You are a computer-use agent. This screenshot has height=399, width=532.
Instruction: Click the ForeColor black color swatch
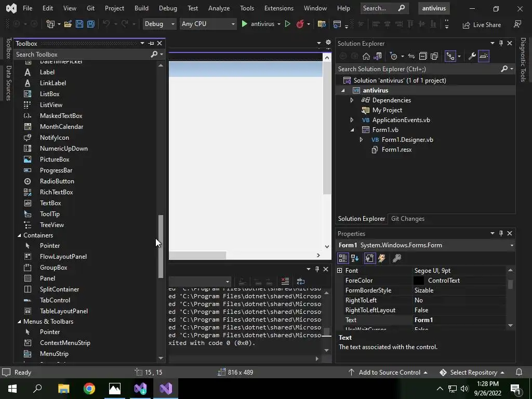point(419,281)
